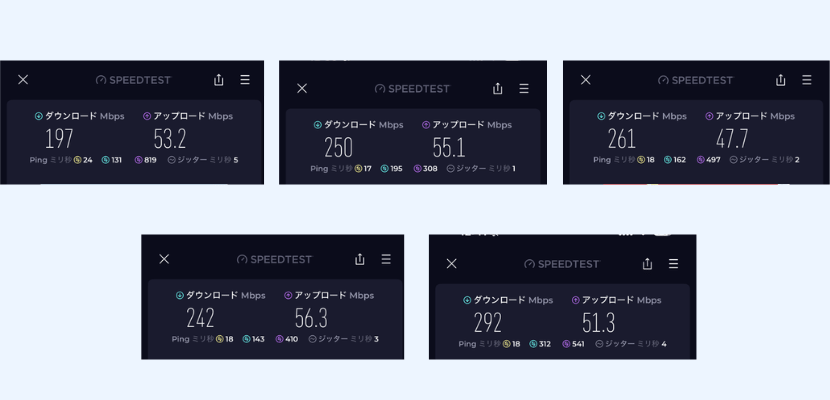This screenshot has height=400, width=830.
Task: Click SPEEDTEST logo above the 292 Mbps result
Action: pyautogui.click(x=561, y=264)
